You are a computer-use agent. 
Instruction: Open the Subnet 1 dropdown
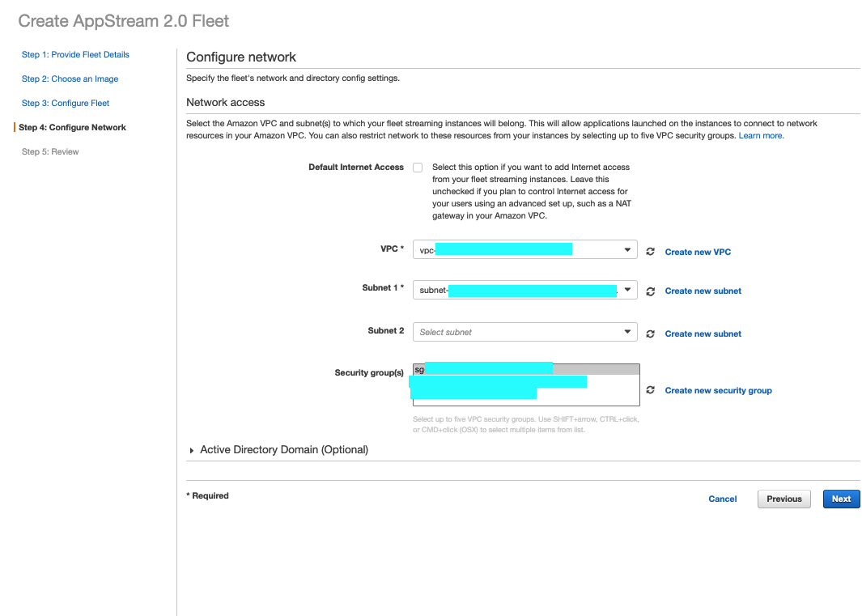click(525, 290)
